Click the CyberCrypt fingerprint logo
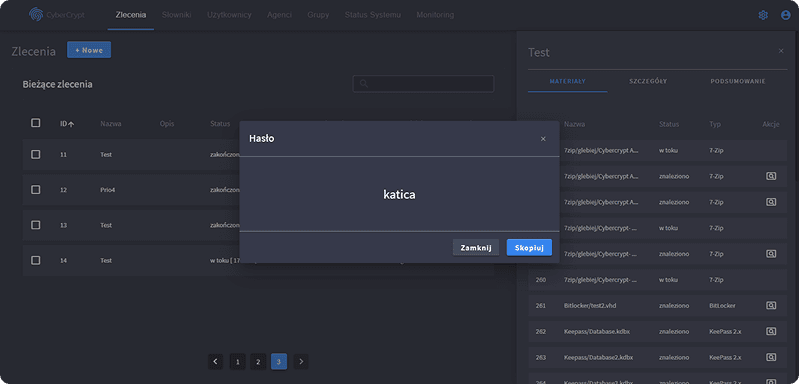 pos(36,15)
